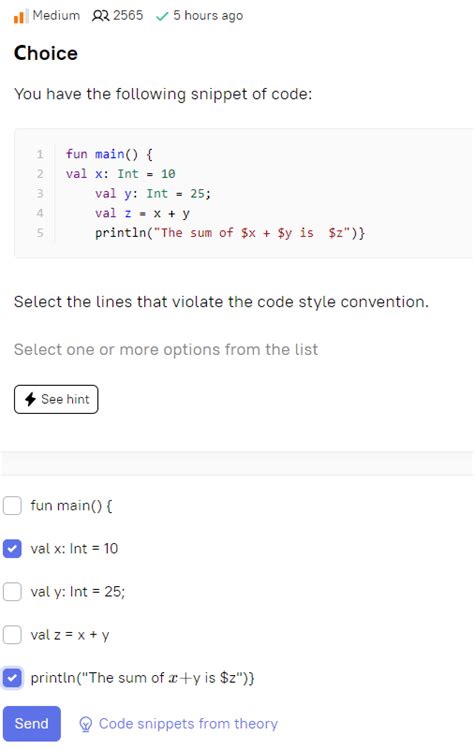This screenshot has height=750, width=474.
Task: Open Code snippets from theory link
Action: 188,724
